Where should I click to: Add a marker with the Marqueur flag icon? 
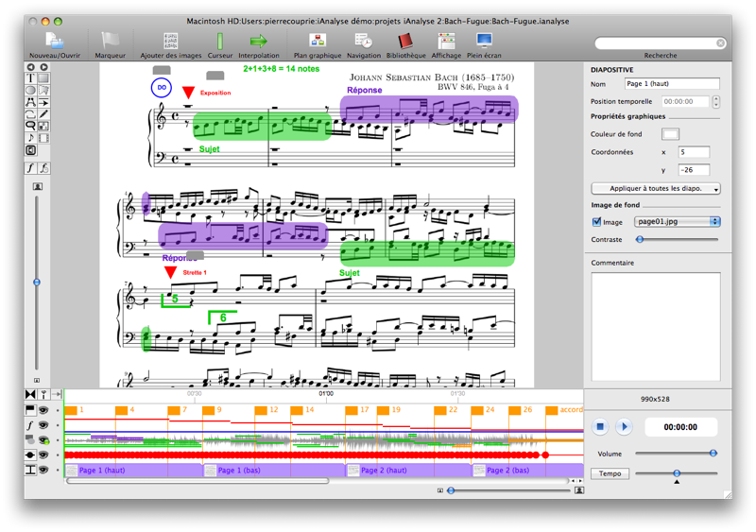pyautogui.click(x=110, y=41)
